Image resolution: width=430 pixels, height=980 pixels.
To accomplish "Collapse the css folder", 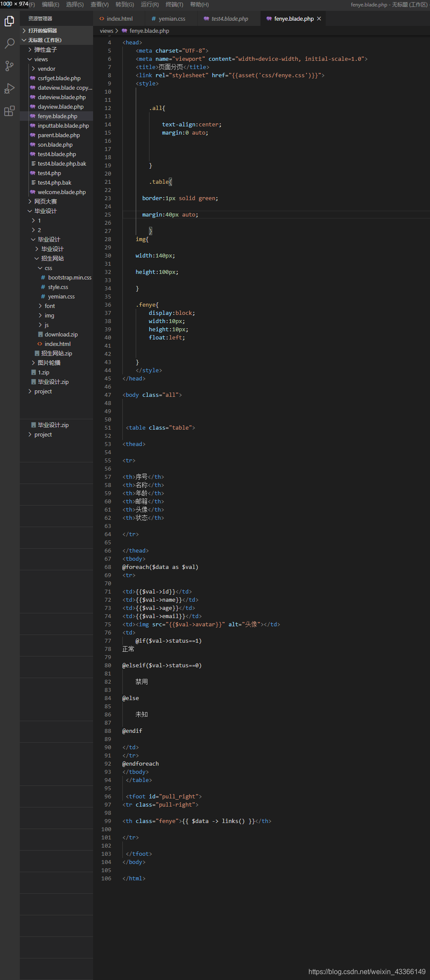I will (x=40, y=268).
